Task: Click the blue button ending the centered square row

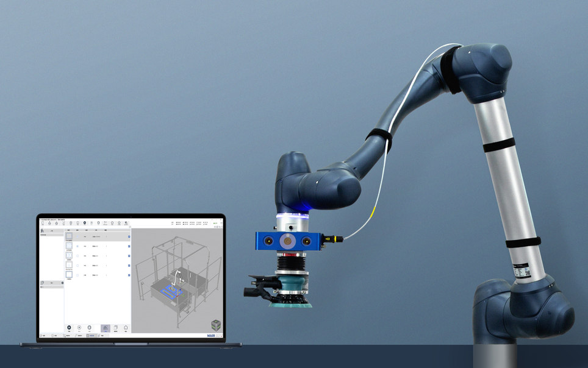Action: [129, 266]
